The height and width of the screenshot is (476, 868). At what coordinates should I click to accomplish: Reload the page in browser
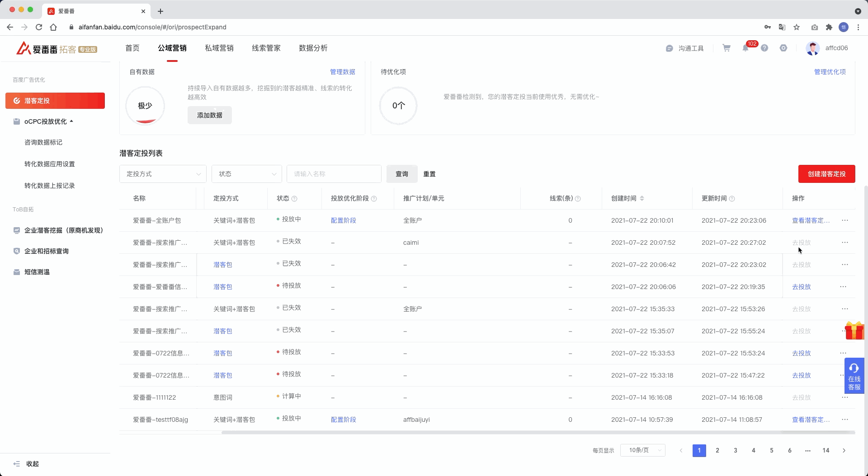pos(39,27)
